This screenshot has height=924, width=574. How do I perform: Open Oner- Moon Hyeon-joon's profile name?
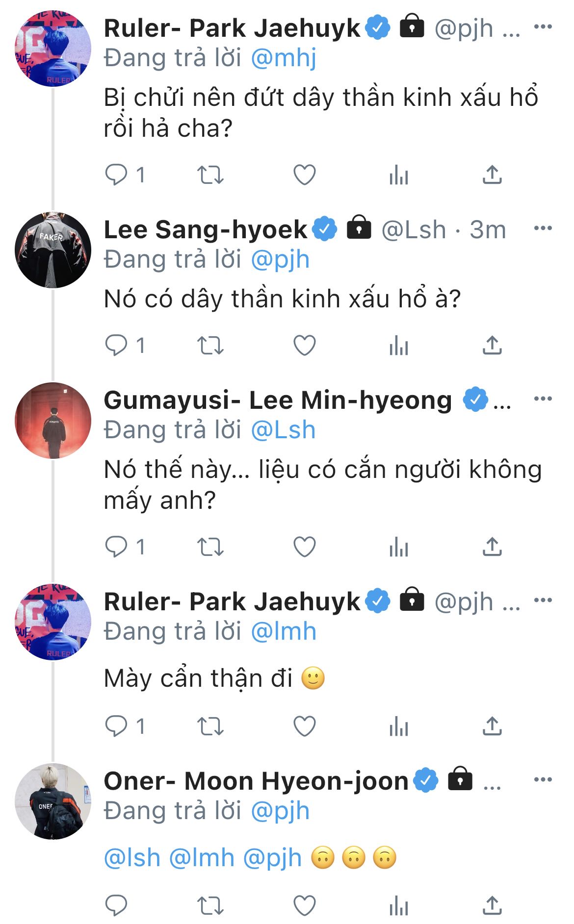[256, 781]
